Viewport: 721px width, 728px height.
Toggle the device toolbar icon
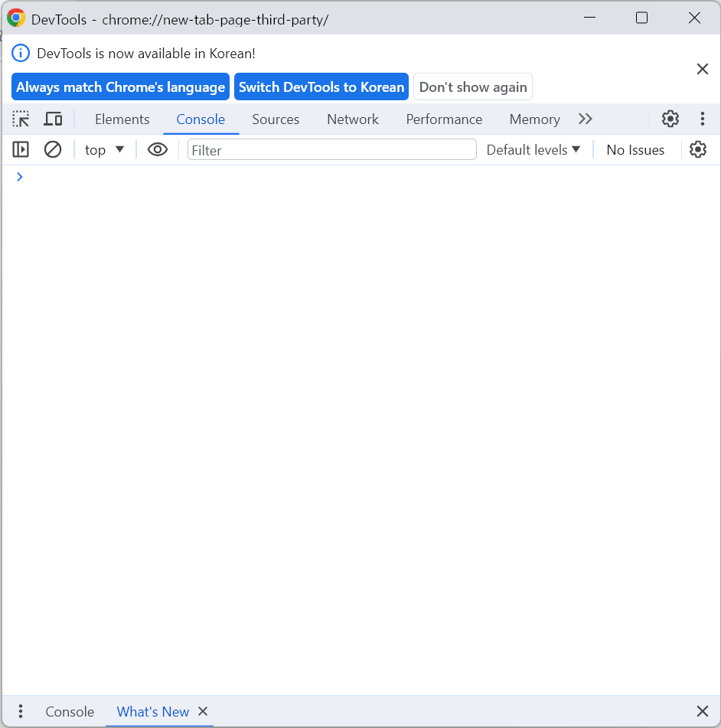(x=53, y=119)
